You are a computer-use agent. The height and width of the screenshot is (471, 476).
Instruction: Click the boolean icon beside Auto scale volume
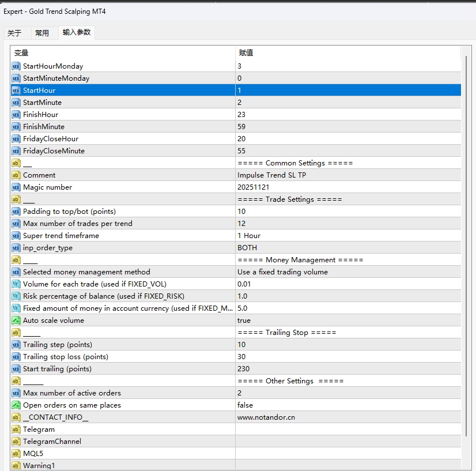pyautogui.click(x=16, y=321)
